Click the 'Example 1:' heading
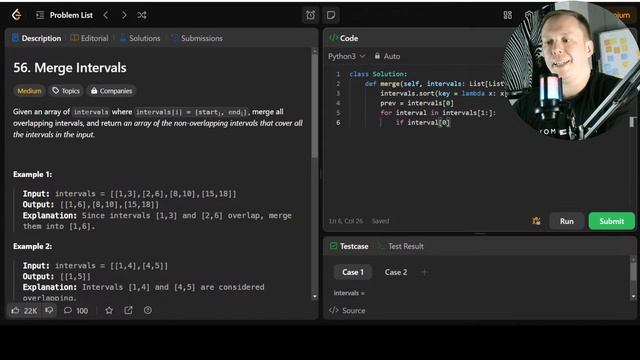Image resolution: width=640 pixels, height=360 pixels. pyautogui.click(x=32, y=174)
